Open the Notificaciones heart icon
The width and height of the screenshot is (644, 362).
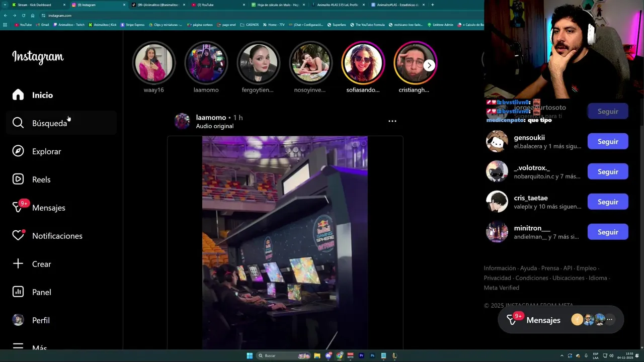[18, 235]
